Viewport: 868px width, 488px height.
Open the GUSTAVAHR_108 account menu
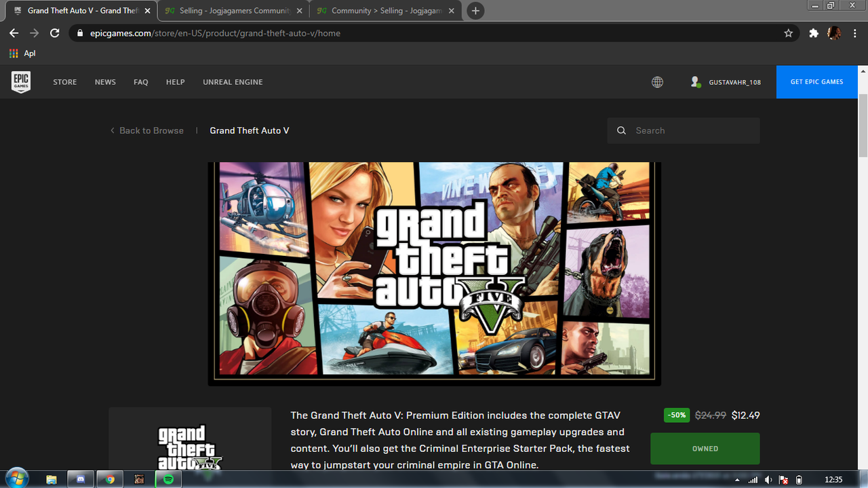pos(734,82)
